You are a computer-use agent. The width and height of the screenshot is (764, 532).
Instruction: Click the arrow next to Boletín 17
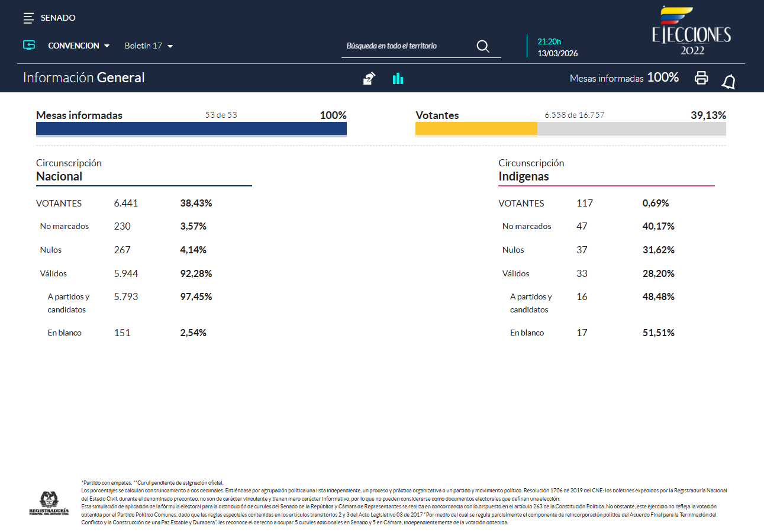pyautogui.click(x=170, y=46)
